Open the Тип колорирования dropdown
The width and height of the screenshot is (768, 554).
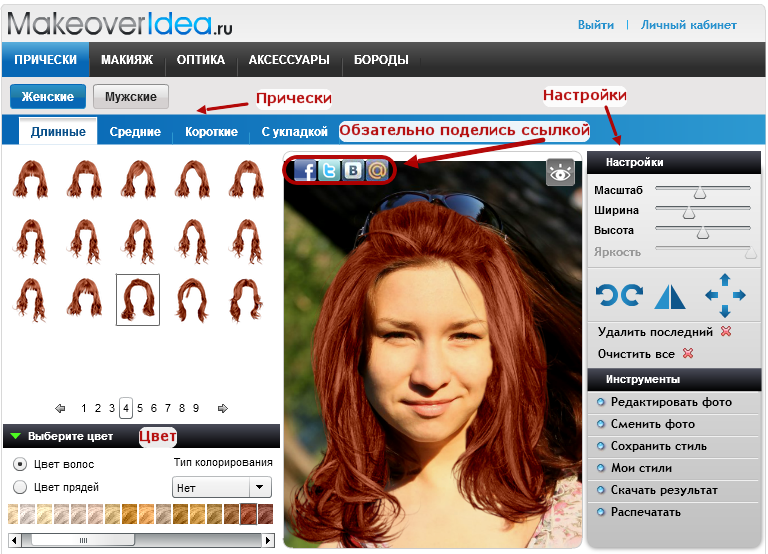[x=222, y=487]
